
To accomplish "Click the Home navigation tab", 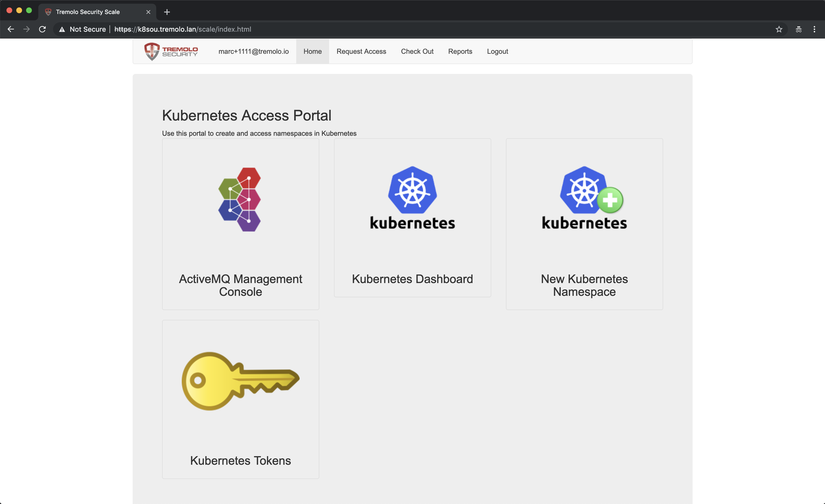I will (312, 51).
